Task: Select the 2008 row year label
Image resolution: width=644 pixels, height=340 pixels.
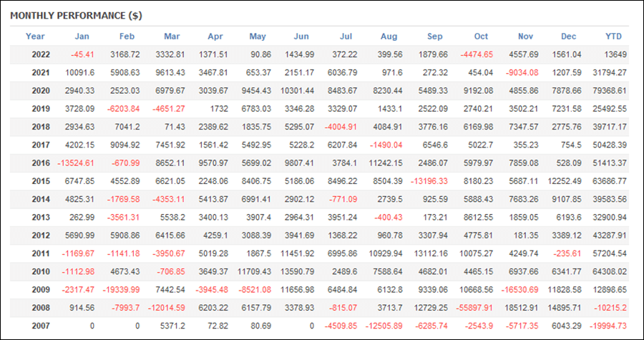Action: point(41,308)
